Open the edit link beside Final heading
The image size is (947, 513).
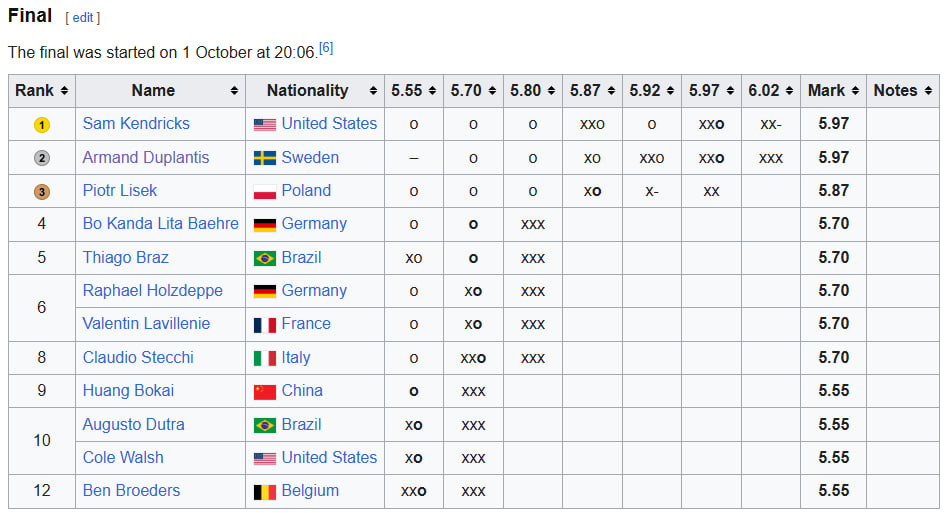[x=83, y=18]
